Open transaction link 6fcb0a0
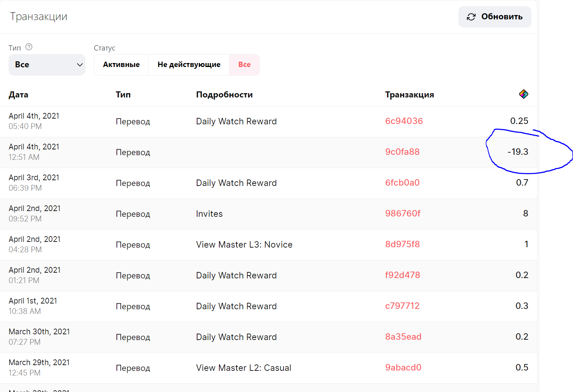Viewport: 573px width, 392px height. (402, 183)
